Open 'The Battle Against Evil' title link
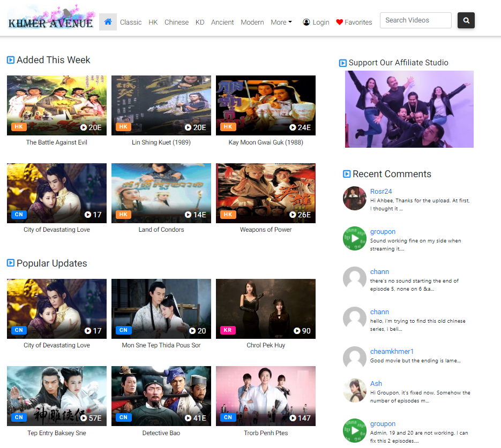 (x=57, y=142)
